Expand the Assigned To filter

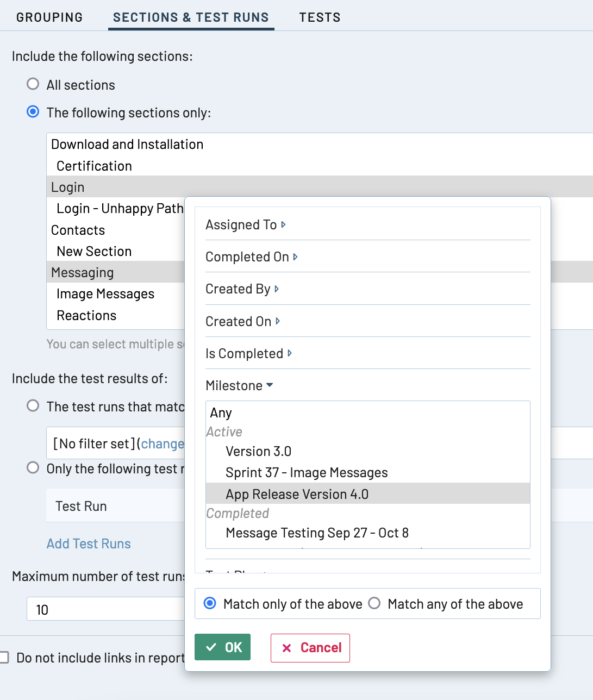click(x=245, y=225)
